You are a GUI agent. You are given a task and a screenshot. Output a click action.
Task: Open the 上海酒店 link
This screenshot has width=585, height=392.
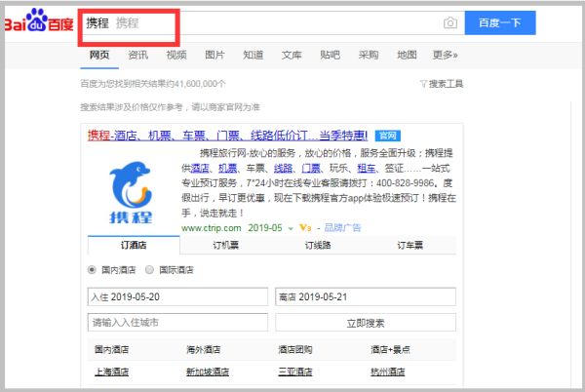[110, 372]
